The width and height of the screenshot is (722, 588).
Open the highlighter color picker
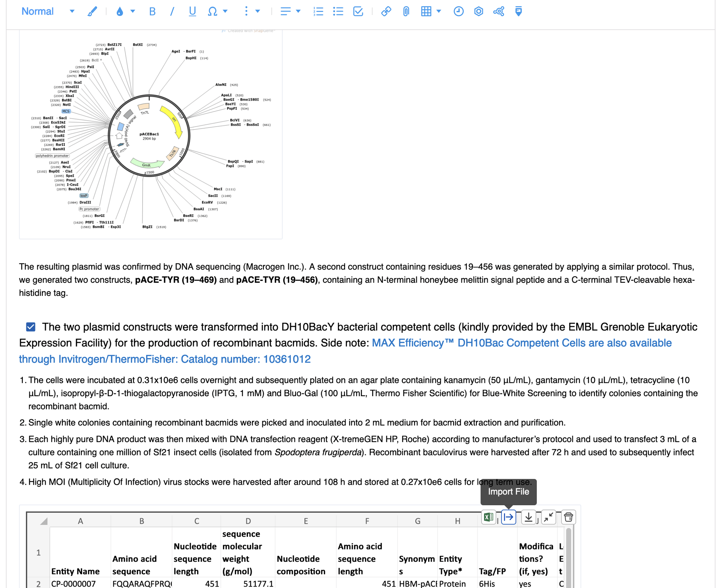(x=92, y=11)
